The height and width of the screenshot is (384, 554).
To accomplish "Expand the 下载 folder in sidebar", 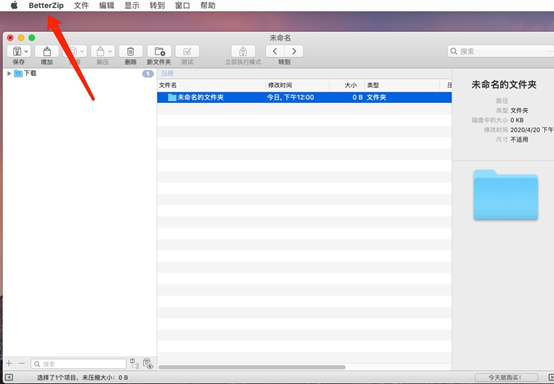I will point(9,73).
